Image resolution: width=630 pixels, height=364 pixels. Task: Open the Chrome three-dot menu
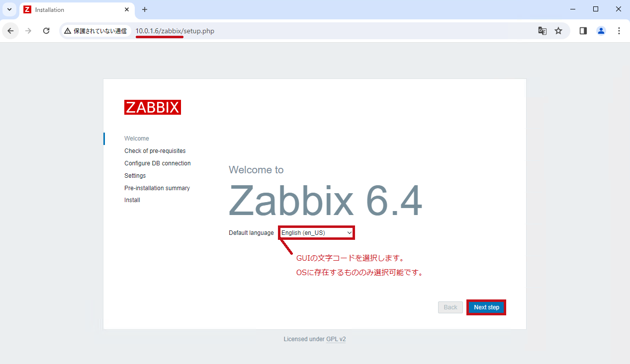619,31
